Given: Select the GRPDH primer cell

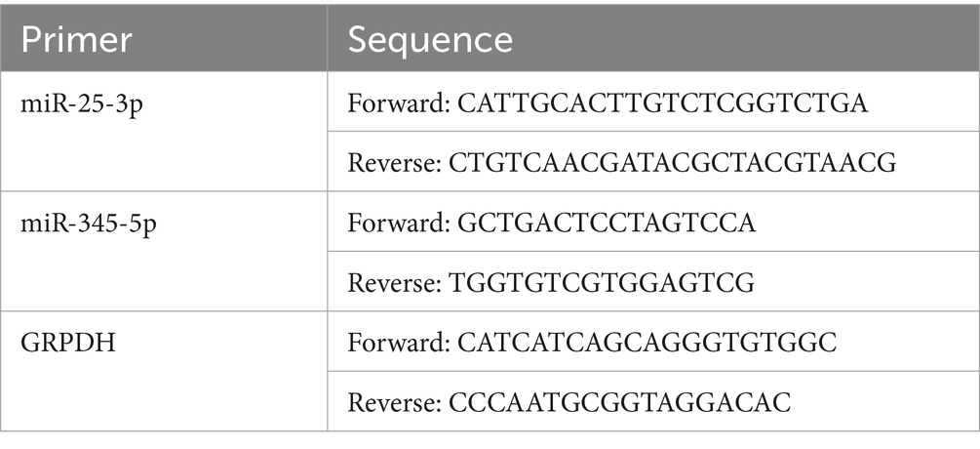Looking at the screenshot, I should coord(164,371).
